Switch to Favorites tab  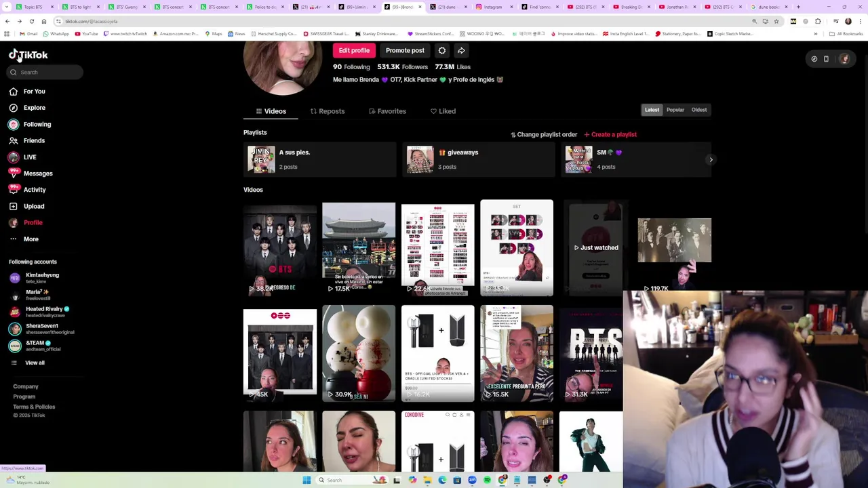pos(388,111)
